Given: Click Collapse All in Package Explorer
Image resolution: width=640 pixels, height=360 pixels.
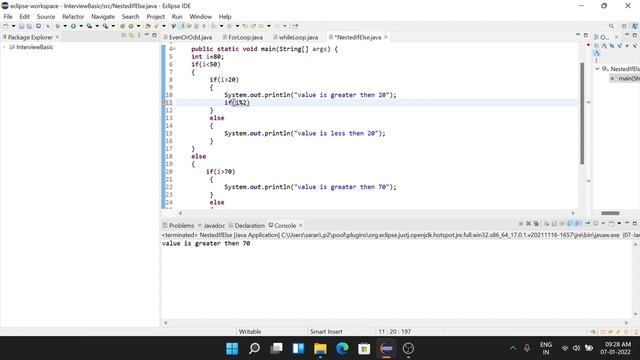Looking at the screenshot, I should point(124,36).
